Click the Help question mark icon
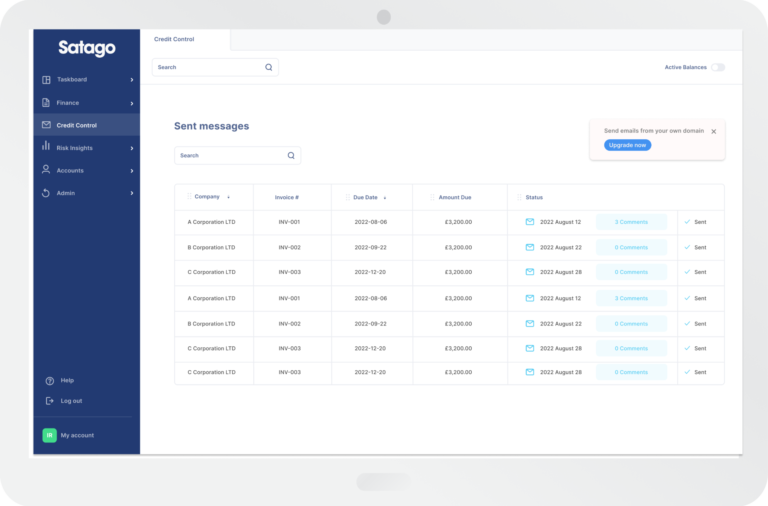The height and width of the screenshot is (506, 768). coord(49,380)
